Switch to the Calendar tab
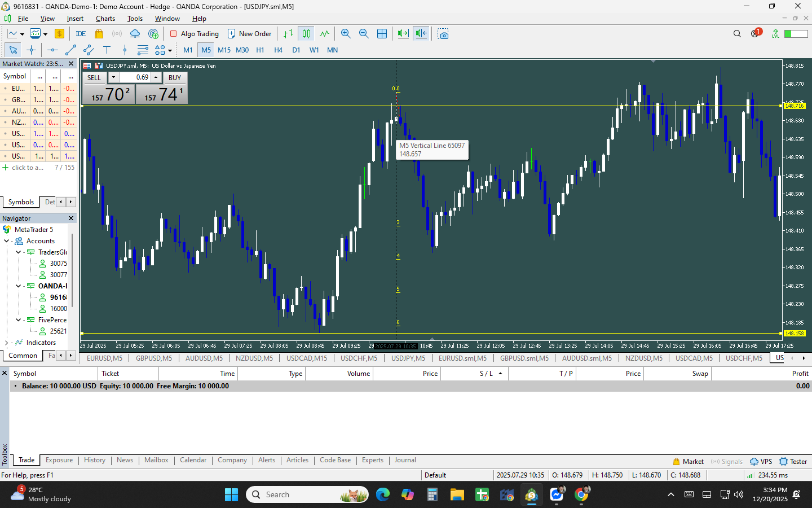Screen dimensions: 812x508 (x=193, y=460)
